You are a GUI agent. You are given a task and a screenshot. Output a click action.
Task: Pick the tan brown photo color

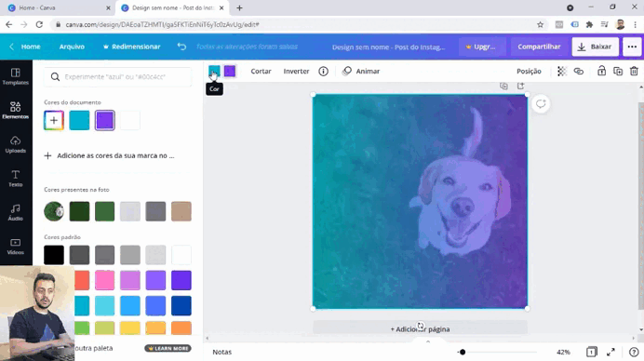pyautogui.click(x=181, y=211)
